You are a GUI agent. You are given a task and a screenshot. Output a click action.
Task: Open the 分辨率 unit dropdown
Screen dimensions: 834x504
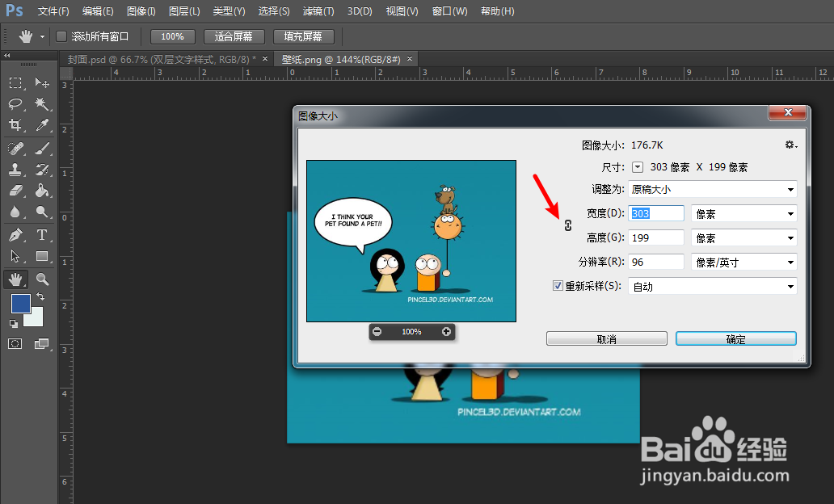pyautogui.click(x=743, y=262)
